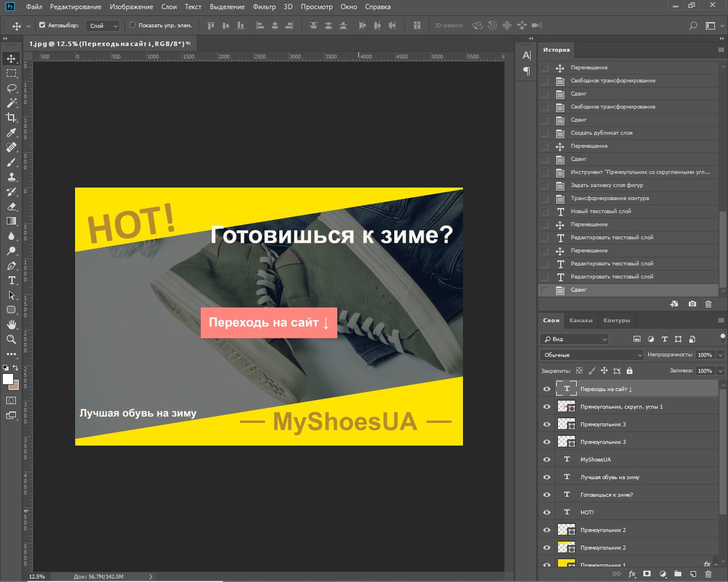Viewport: 728px width, 582px height.
Task: Toggle Quick Mask mode
Action: [11, 401]
